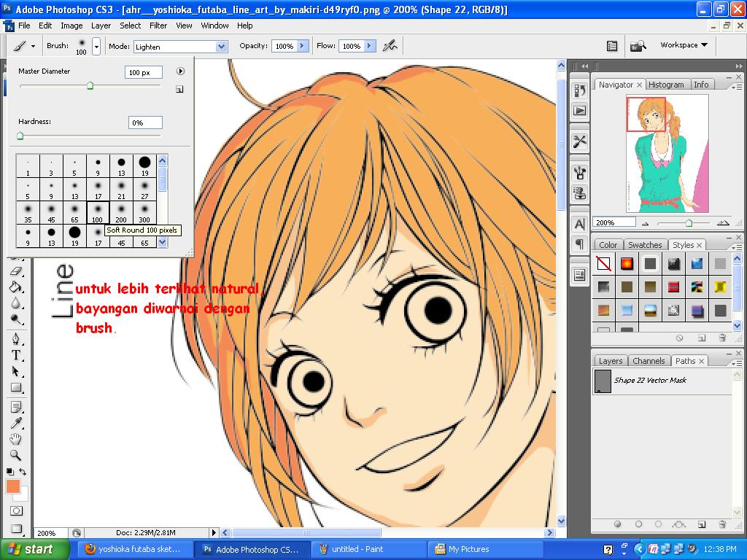Click the Navigator zoom in mountains button
This screenshot has height=560, width=747.
click(723, 223)
